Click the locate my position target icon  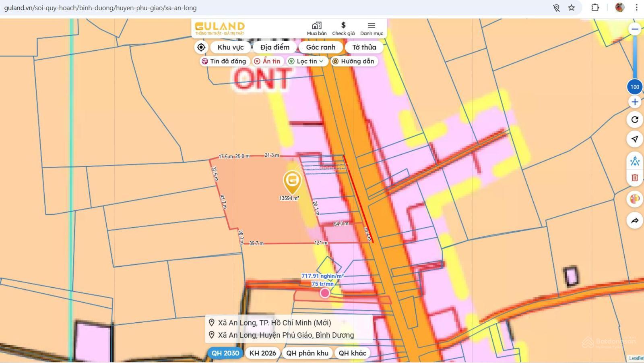(x=201, y=47)
